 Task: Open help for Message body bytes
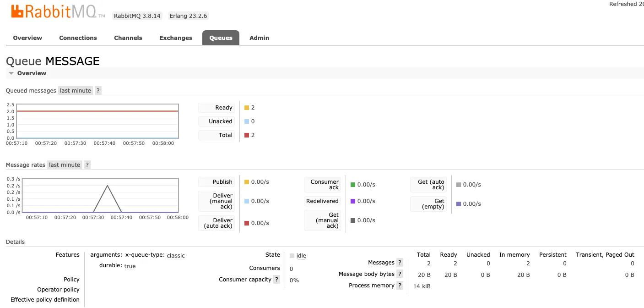[x=400, y=274]
